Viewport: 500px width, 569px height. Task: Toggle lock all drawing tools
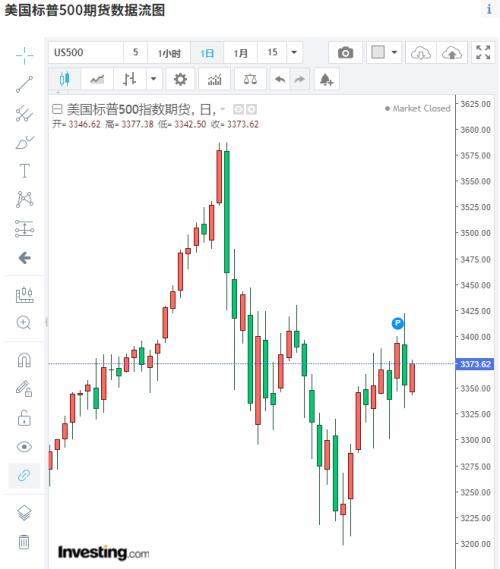[24, 418]
